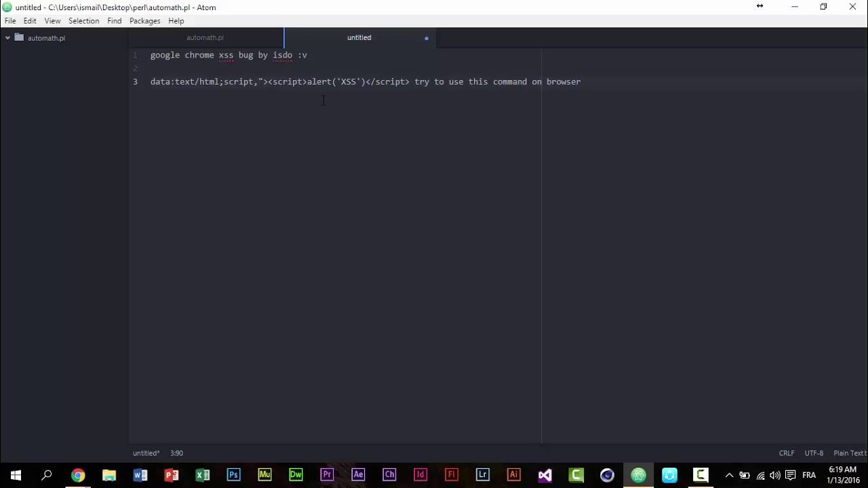Viewport: 868px width, 488px height.
Task: Click the unsaved dot on the untitled tab
Action: 427,38
